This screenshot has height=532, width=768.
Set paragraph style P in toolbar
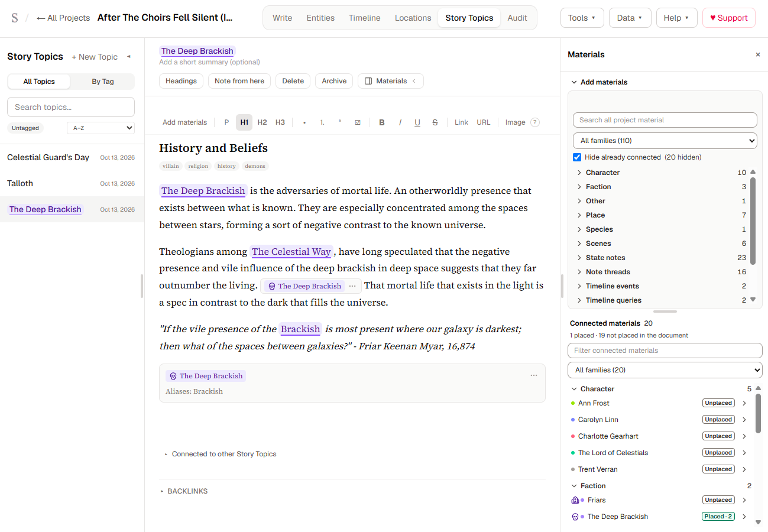tap(226, 122)
